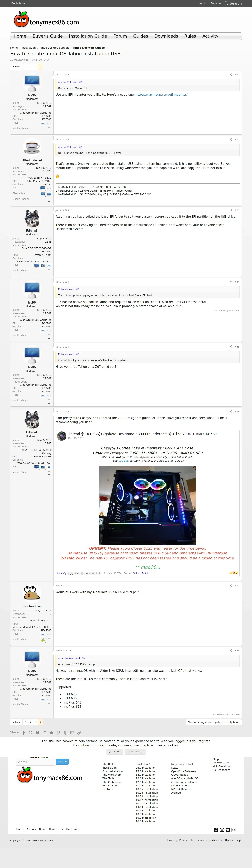
Task: Open UtterDisbelief's coffee cup avatar
Action: pyautogui.click(x=32, y=147)
